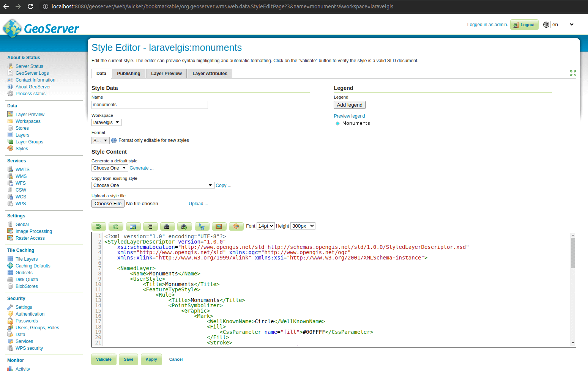Click the globe language icon

click(x=546, y=25)
